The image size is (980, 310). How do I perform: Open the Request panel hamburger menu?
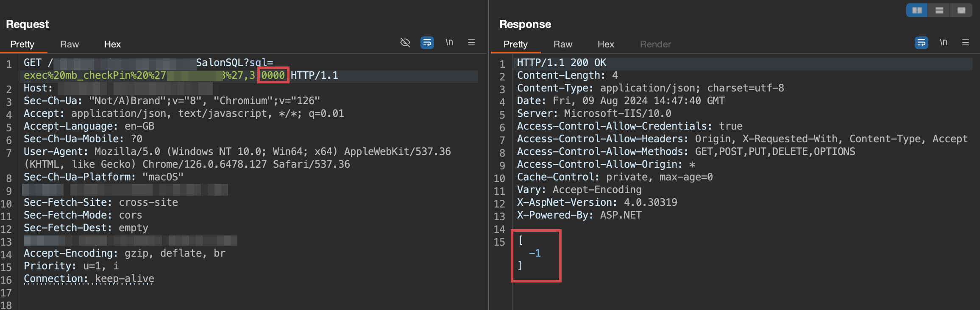click(471, 42)
